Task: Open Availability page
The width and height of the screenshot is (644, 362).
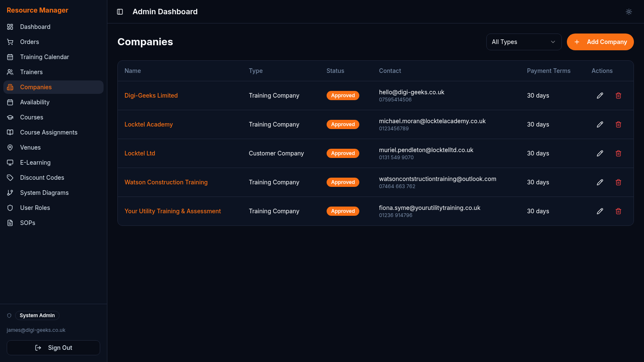Action: 53,102
